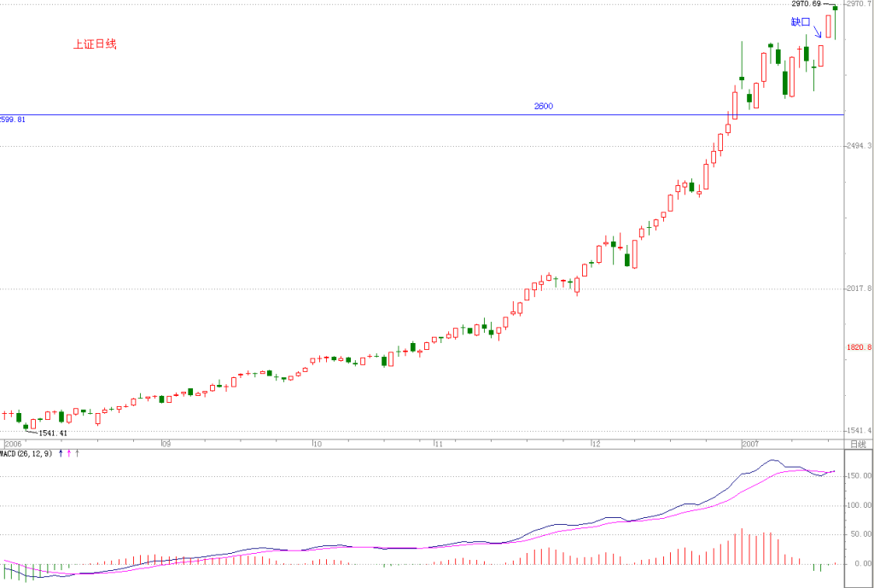Click the red 1820.8 price axis label
The width and height of the screenshot is (874, 588).
[859, 347]
